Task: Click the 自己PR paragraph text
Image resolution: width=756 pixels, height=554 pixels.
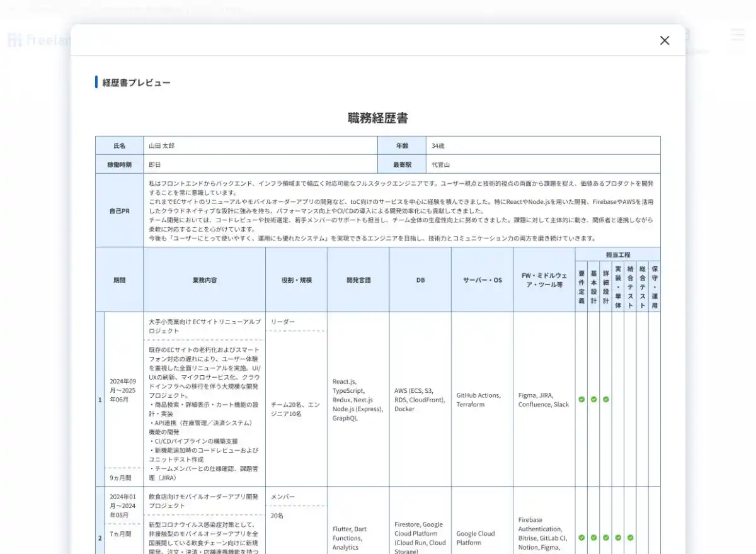Action: [x=401, y=210]
